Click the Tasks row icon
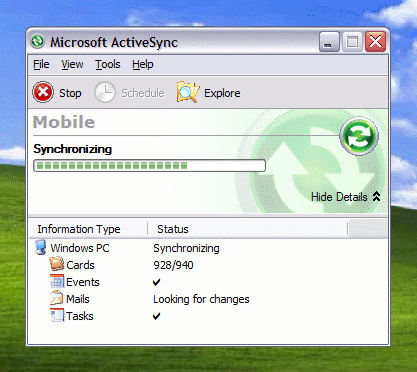 (x=57, y=315)
